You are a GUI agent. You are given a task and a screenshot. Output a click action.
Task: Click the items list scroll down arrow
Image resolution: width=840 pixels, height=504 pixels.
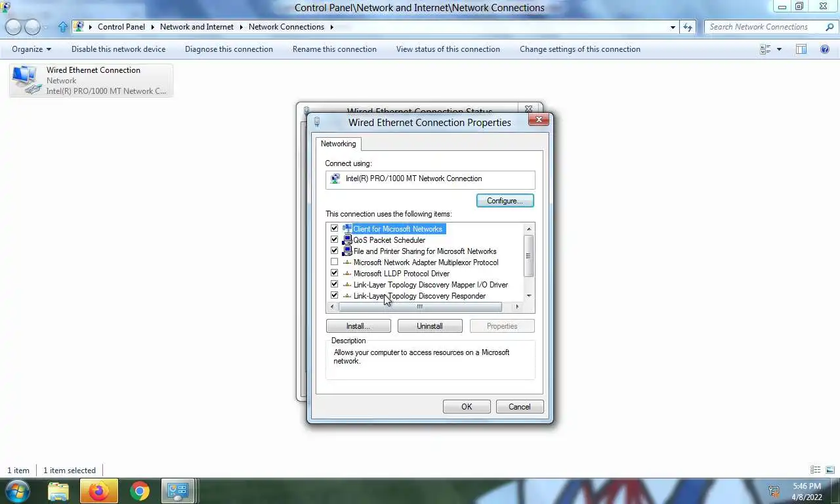tap(528, 296)
